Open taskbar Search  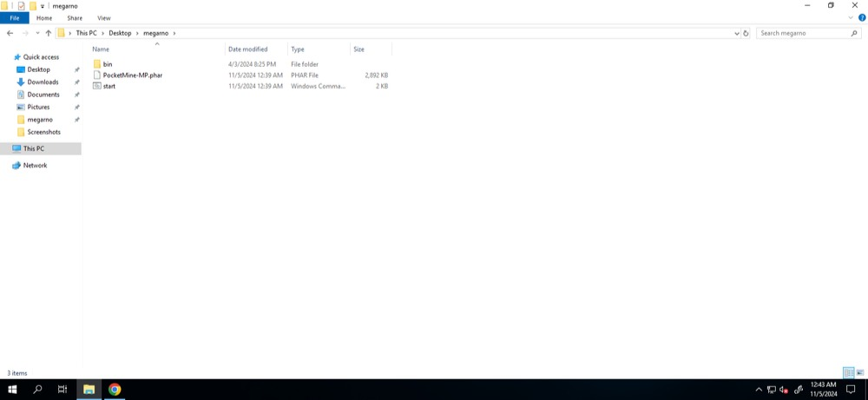coord(37,390)
